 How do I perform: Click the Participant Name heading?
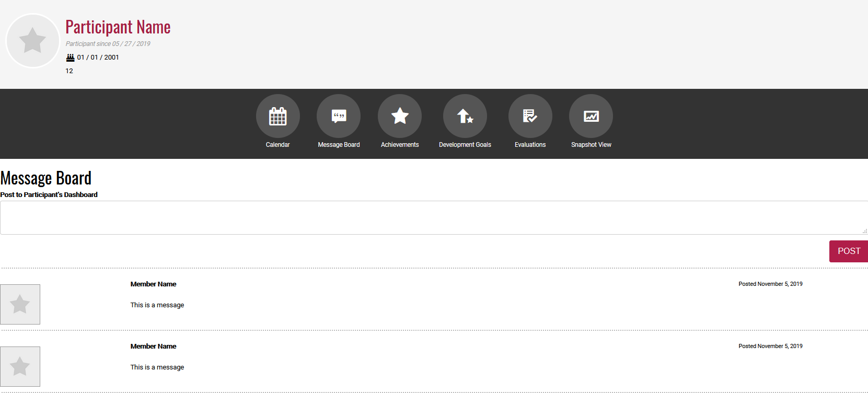coord(118,27)
